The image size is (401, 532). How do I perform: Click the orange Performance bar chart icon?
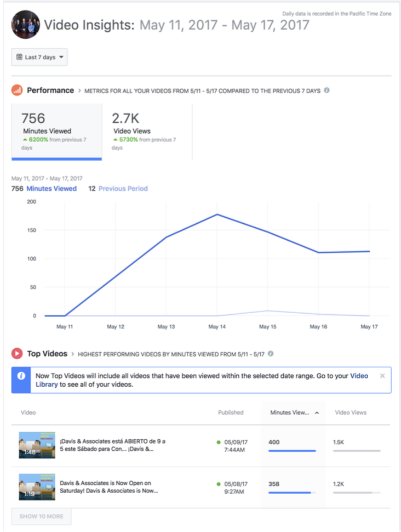(x=17, y=90)
